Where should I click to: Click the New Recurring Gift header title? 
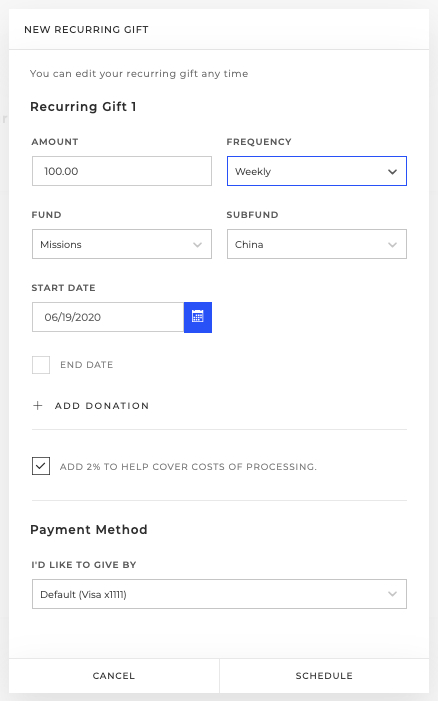tap(86, 30)
